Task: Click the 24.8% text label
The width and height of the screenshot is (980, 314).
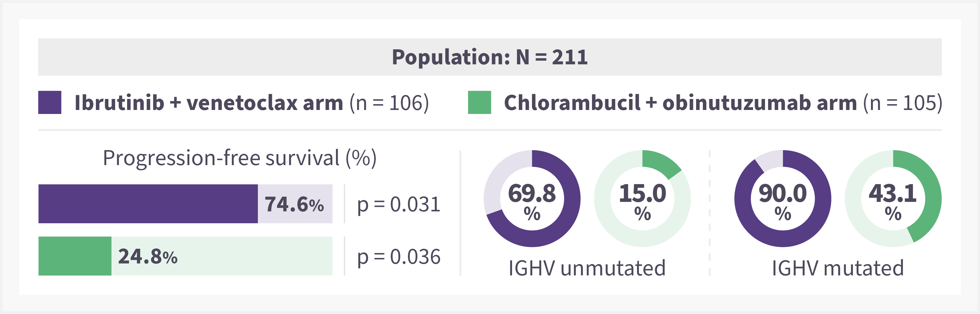Action: tap(148, 256)
